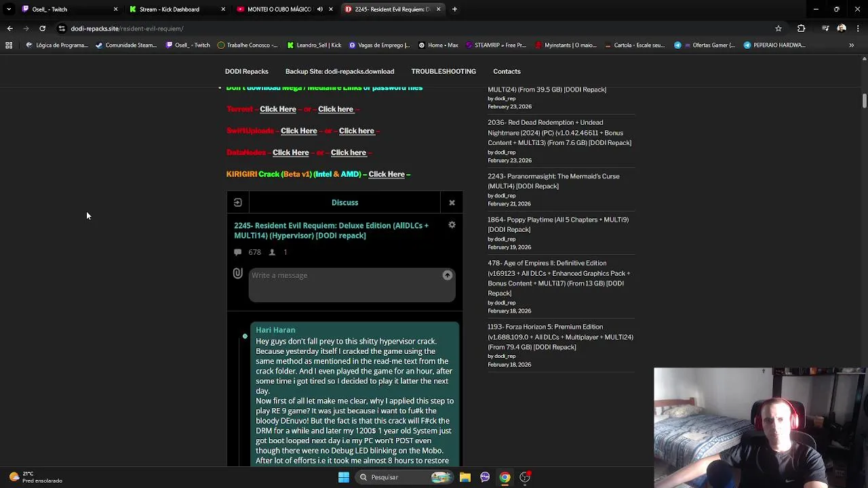
Task: Open the Red Dead Redemption repack post
Action: [x=559, y=133]
